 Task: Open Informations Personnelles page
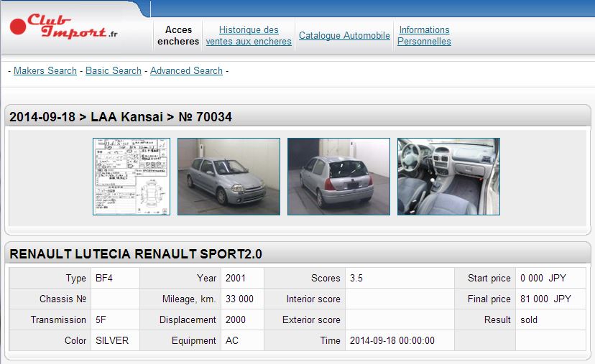424,35
